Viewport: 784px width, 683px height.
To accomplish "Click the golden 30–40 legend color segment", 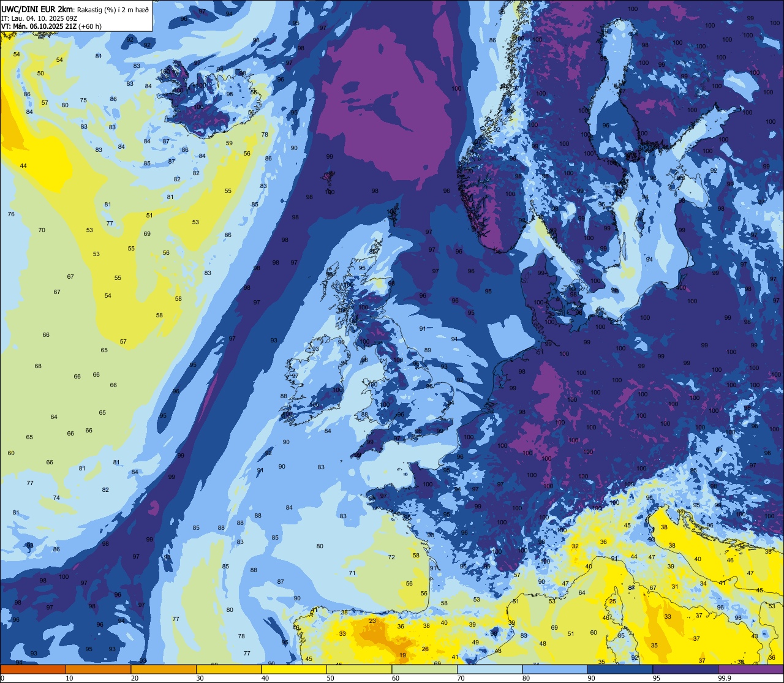I will coord(228,669).
